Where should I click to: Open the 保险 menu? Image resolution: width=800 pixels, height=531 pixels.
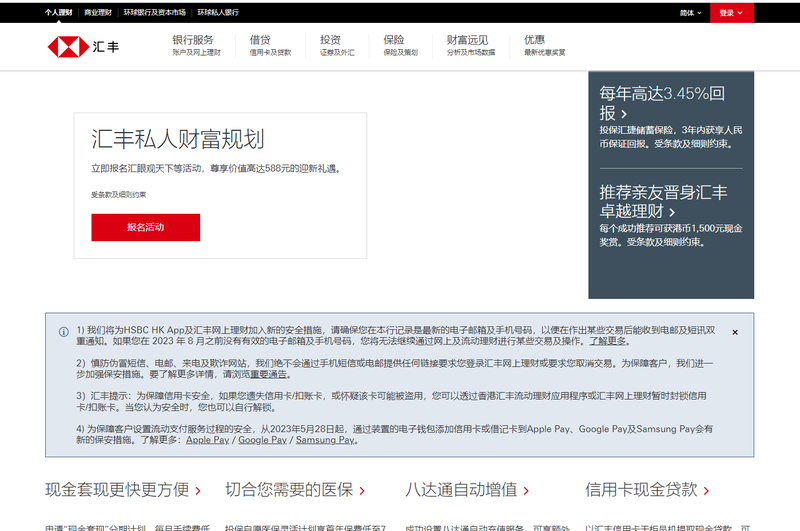(x=401, y=45)
